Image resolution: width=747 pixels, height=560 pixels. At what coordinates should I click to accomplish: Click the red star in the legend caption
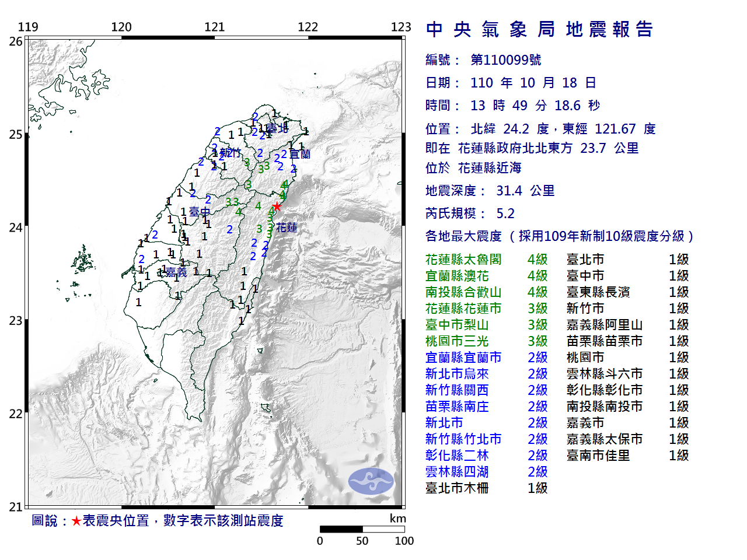pos(76,521)
